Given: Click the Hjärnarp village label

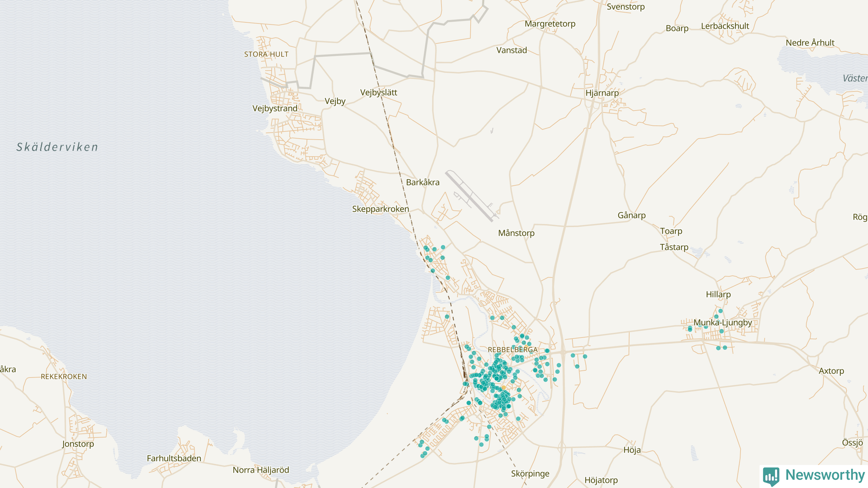Looking at the screenshot, I should [x=602, y=93].
